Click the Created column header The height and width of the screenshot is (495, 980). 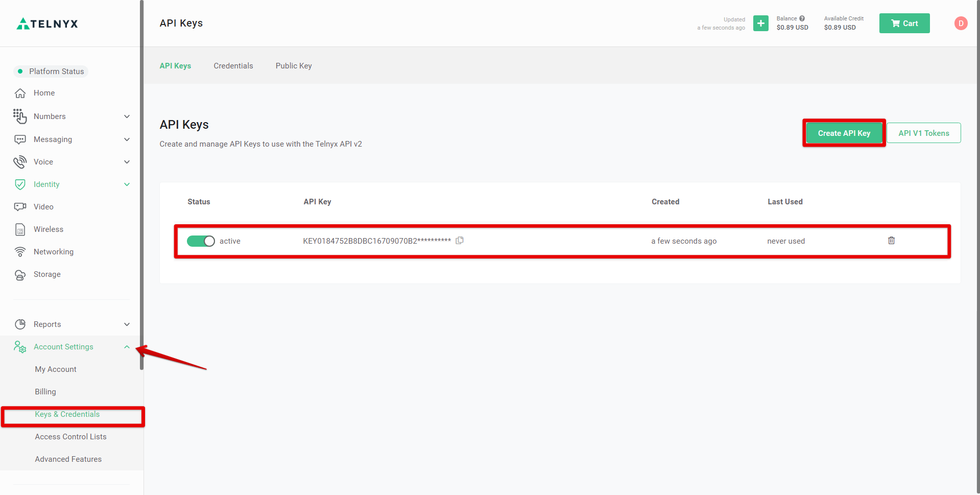[x=665, y=202]
